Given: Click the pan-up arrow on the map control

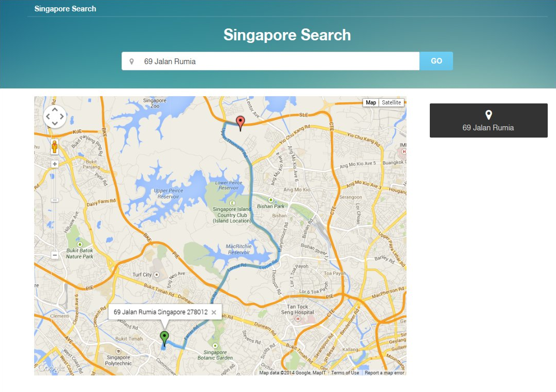Looking at the screenshot, I should [x=54, y=110].
